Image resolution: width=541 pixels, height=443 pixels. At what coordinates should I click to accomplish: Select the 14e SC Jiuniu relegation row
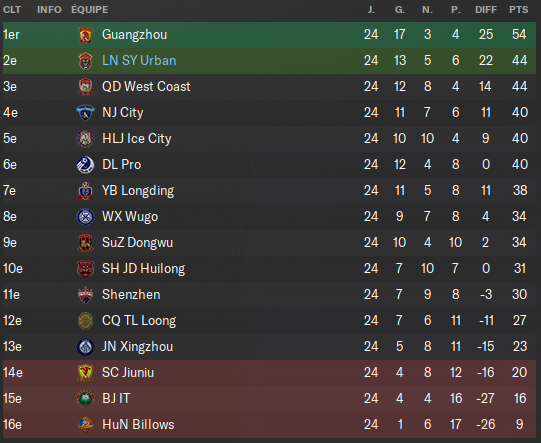coord(269,373)
